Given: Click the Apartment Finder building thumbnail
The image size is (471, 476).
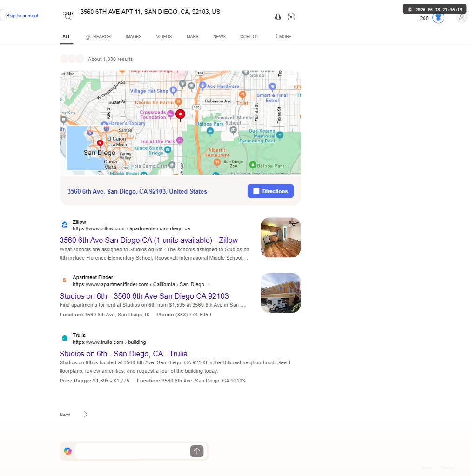Looking at the screenshot, I should 281,293.
